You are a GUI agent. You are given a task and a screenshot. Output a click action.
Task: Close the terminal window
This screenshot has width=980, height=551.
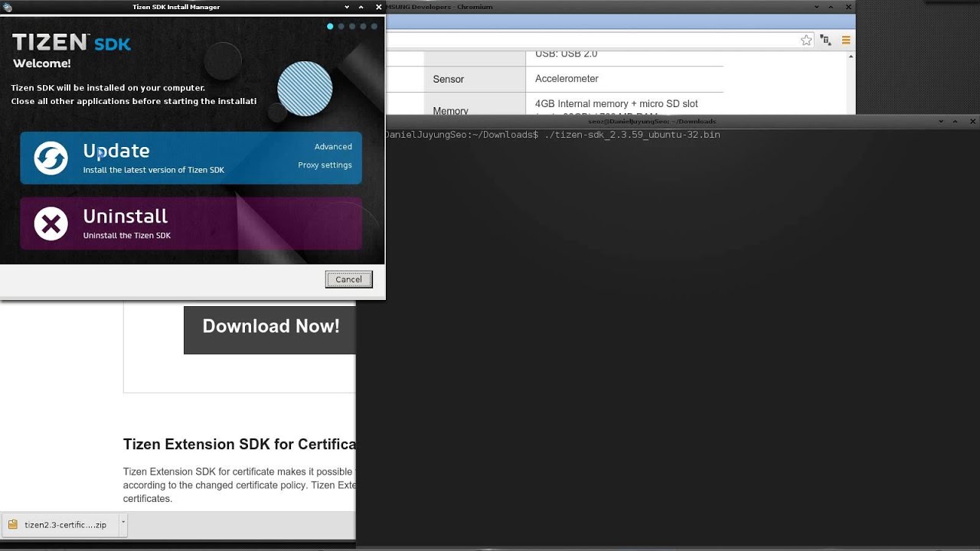(x=973, y=121)
